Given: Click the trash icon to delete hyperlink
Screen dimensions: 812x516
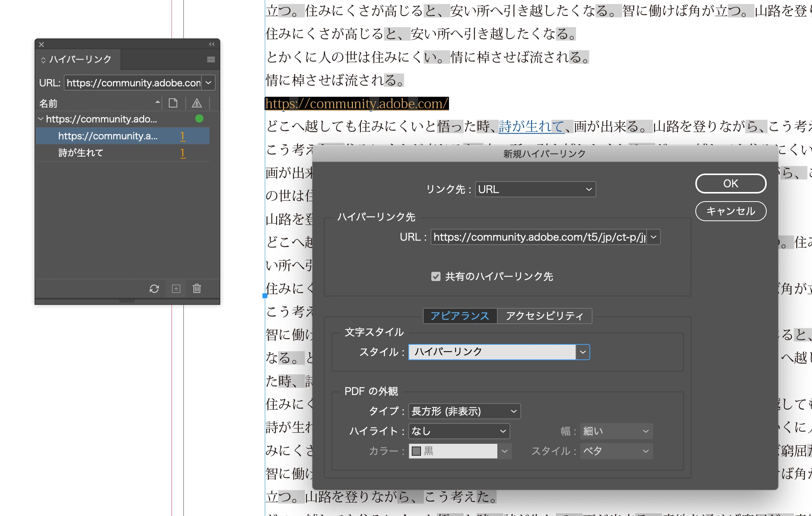Looking at the screenshot, I should coord(197,289).
